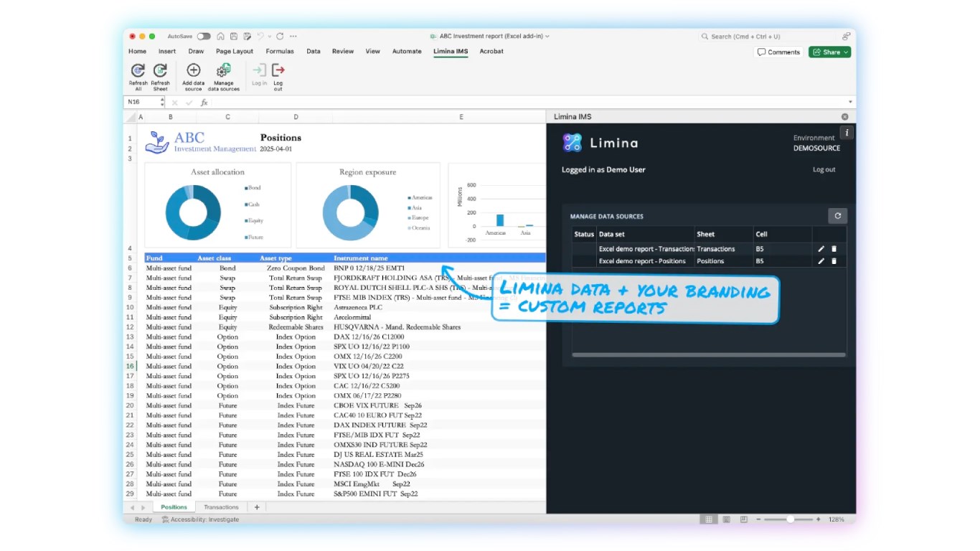Click the refresh icon beside Manage Data Sources

tap(837, 216)
